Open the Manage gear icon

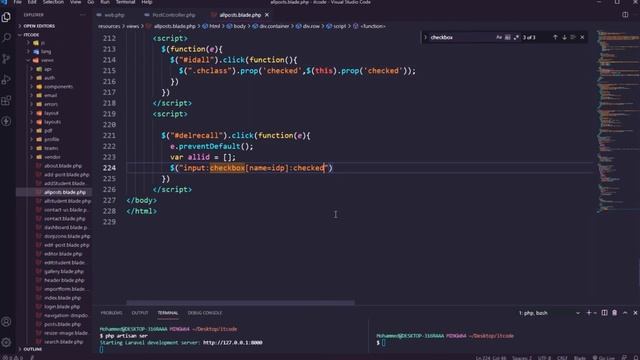tap(6, 342)
